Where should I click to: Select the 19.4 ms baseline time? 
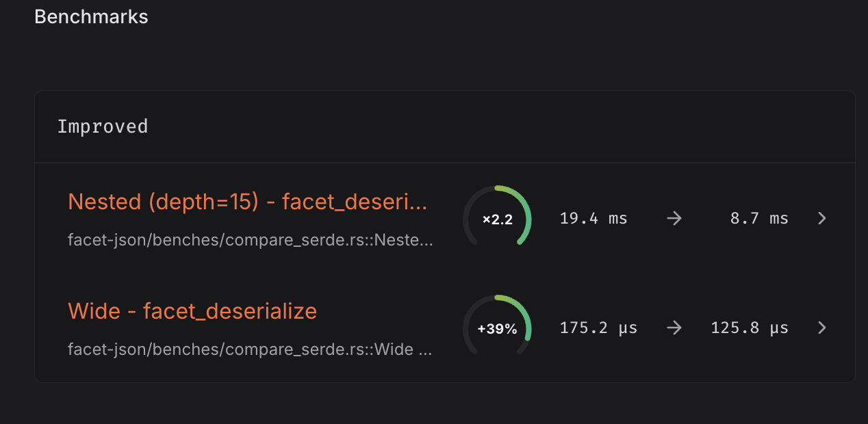(x=593, y=219)
